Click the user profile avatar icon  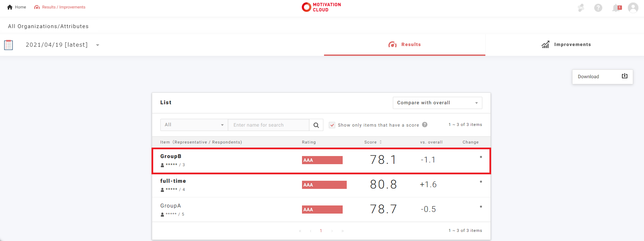pyautogui.click(x=633, y=8)
